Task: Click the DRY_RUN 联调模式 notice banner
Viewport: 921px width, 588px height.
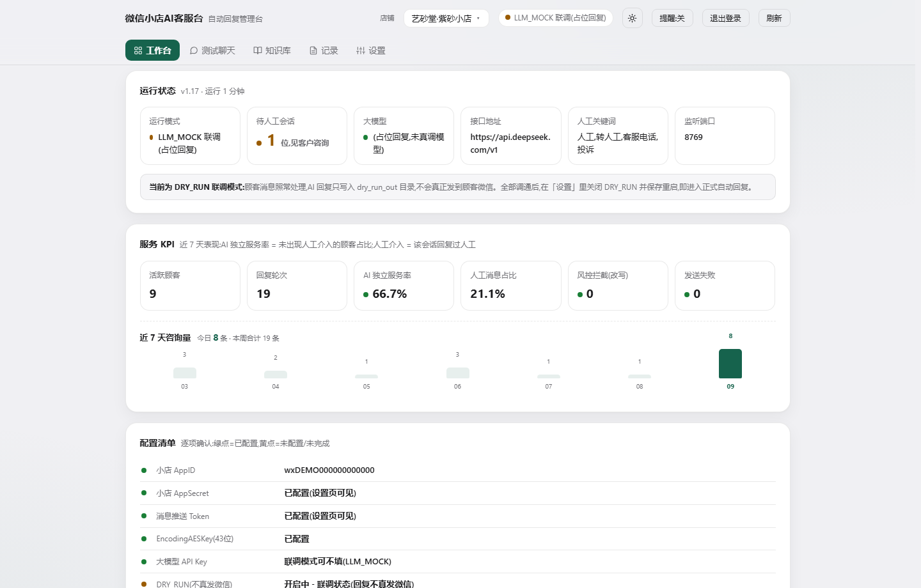Action: pos(458,187)
